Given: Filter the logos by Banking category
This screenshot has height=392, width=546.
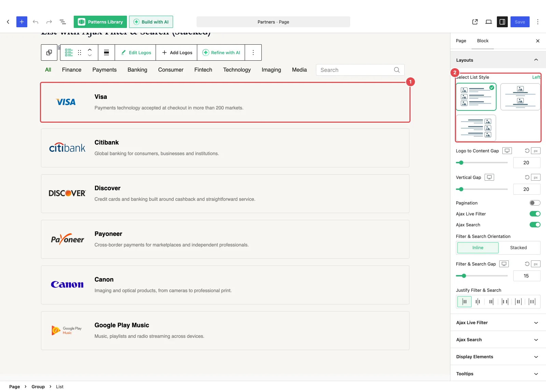Looking at the screenshot, I should click(138, 70).
